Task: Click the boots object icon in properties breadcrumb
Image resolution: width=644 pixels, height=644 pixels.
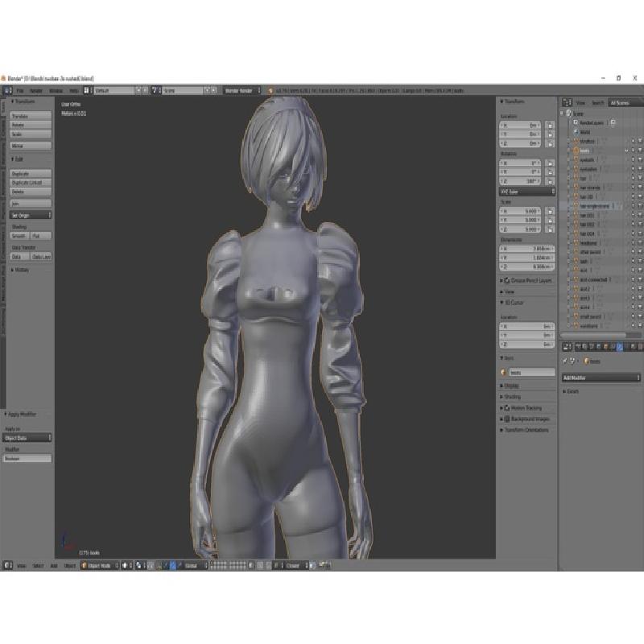Action: tap(587, 361)
